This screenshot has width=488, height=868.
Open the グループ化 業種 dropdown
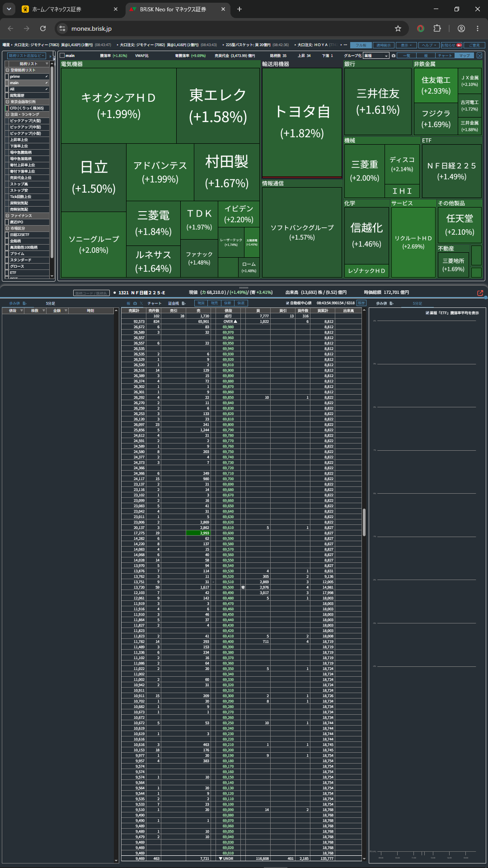click(x=376, y=56)
